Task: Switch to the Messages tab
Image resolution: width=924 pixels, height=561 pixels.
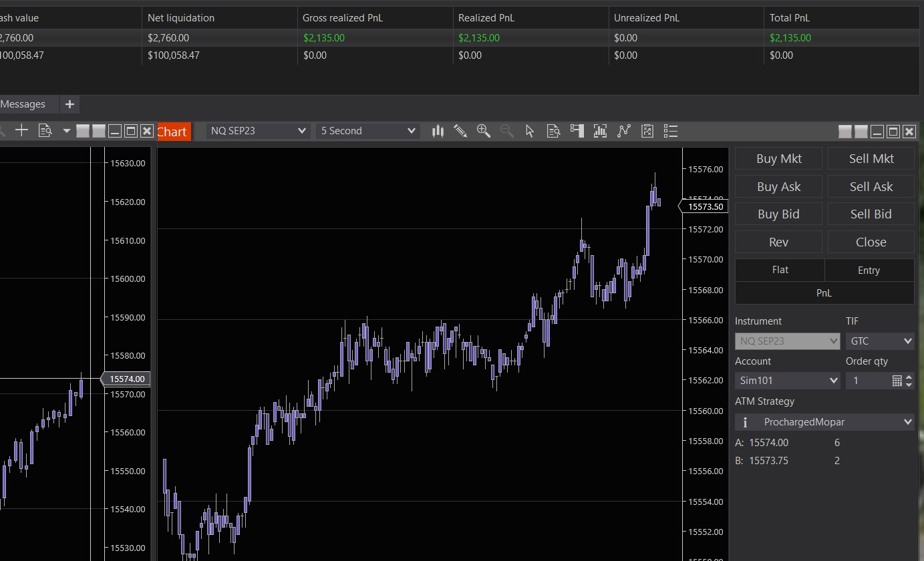Action: (23, 104)
